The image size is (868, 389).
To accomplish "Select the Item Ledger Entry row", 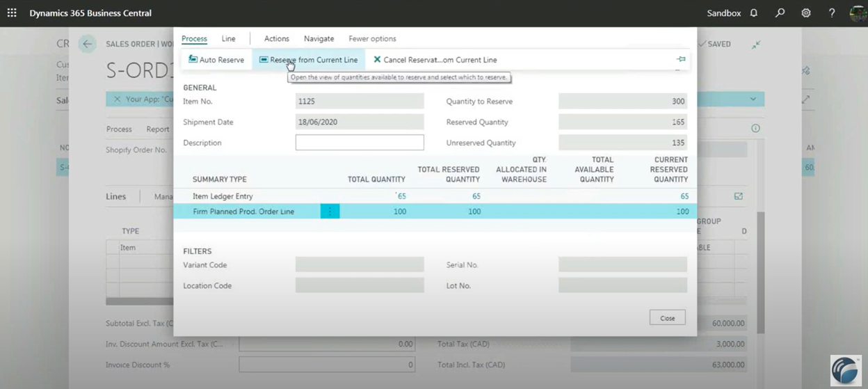I will pyautogui.click(x=435, y=196).
